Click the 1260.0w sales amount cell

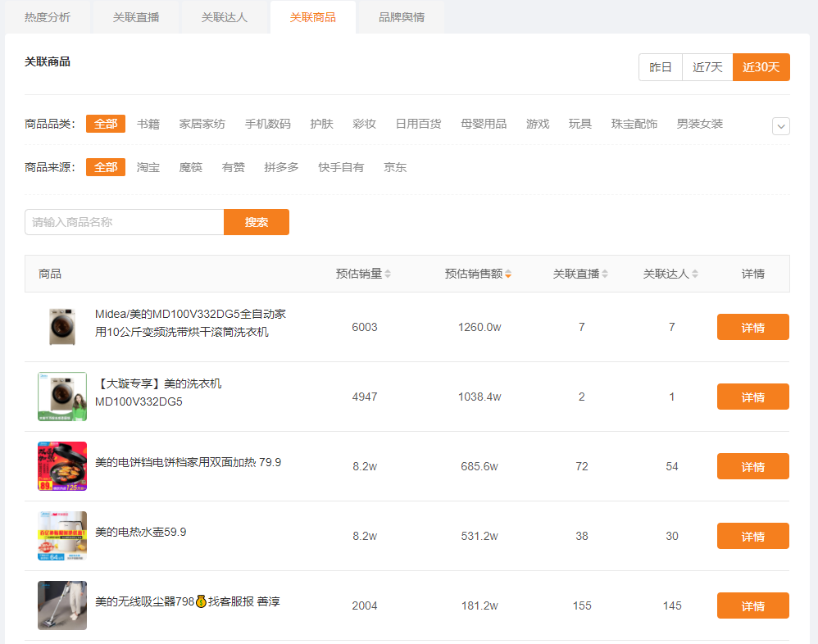(479, 327)
